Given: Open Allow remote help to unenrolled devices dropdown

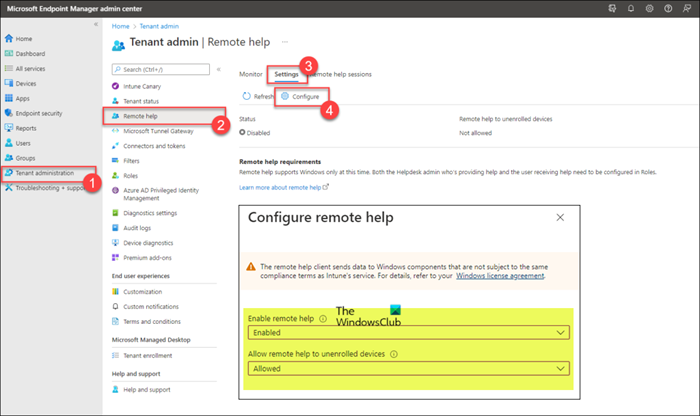Looking at the screenshot, I should pos(409,369).
